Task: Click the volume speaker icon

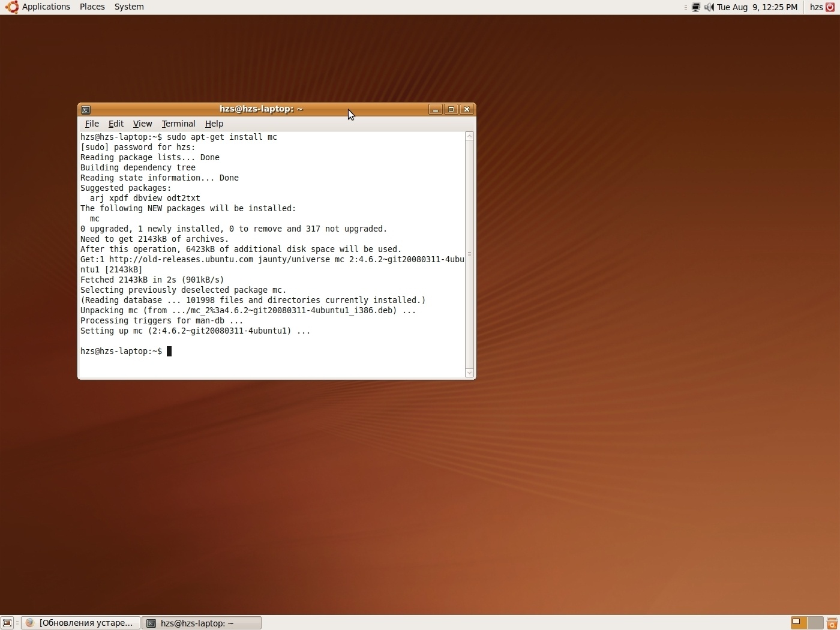Action: [709, 7]
